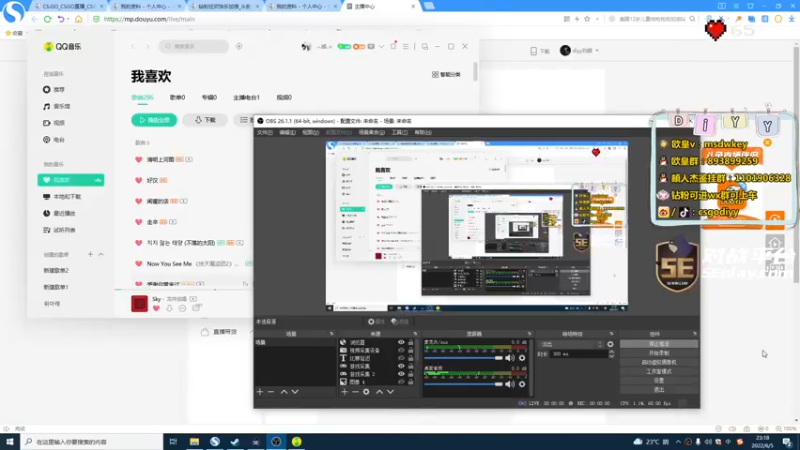This screenshot has height=450, width=800.
Task: Adjust the 桌面音频 volume slider
Action: tap(463, 384)
